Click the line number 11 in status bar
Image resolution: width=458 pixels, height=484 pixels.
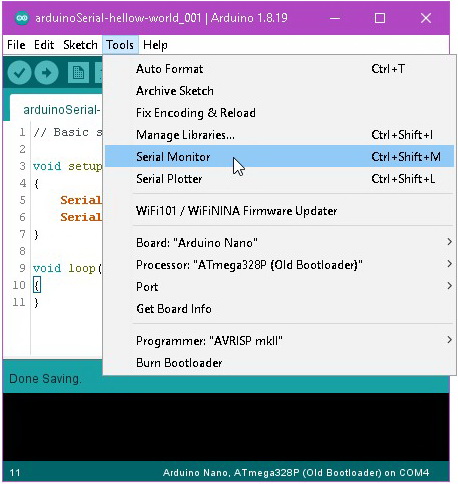pos(15,473)
